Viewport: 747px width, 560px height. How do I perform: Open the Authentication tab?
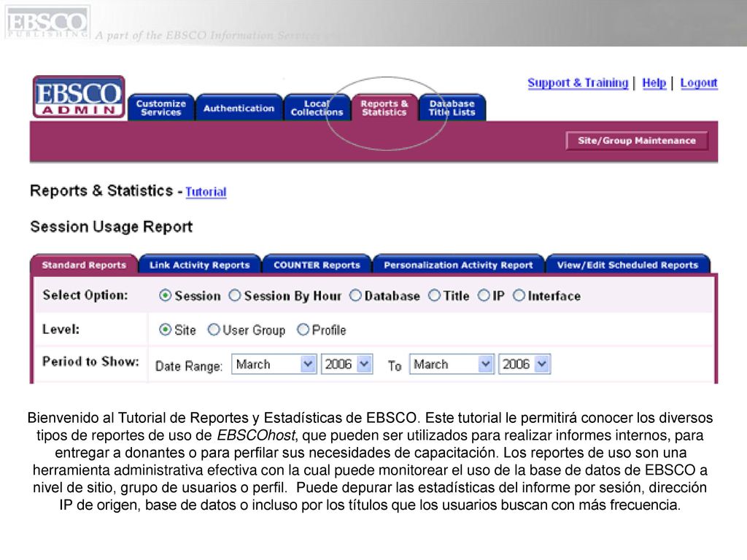click(239, 108)
